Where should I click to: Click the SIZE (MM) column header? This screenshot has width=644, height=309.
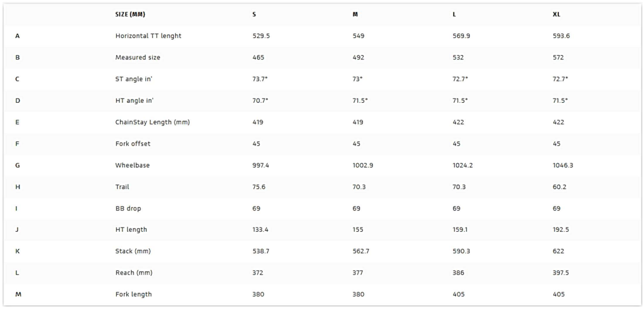(130, 15)
